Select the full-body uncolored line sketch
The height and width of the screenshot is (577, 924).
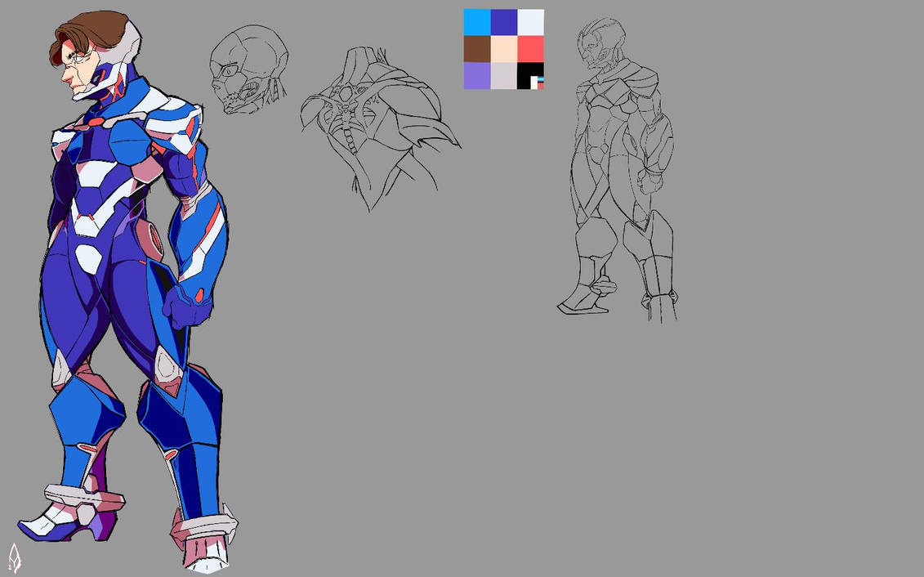click(618, 170)
